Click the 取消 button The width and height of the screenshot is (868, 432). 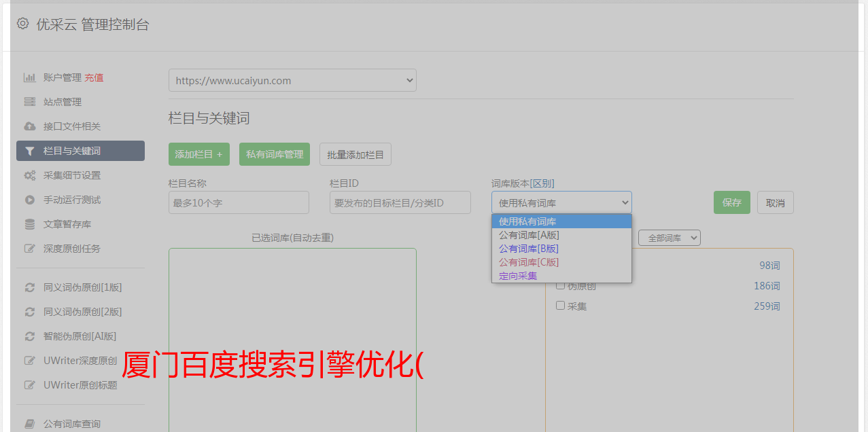click(776, 202)
